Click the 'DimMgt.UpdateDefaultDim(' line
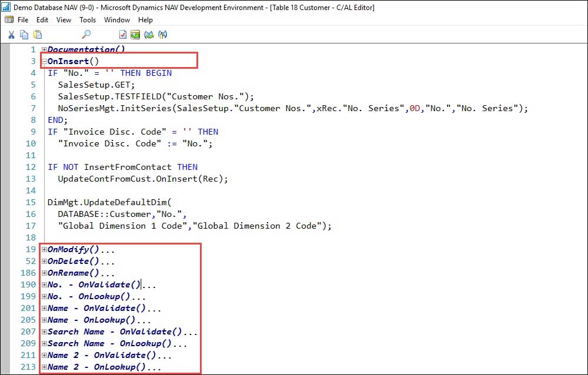 point(109,203)
